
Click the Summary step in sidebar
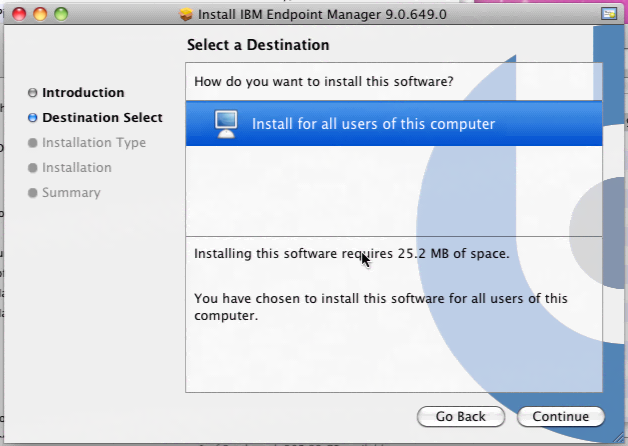pos(71,193)
